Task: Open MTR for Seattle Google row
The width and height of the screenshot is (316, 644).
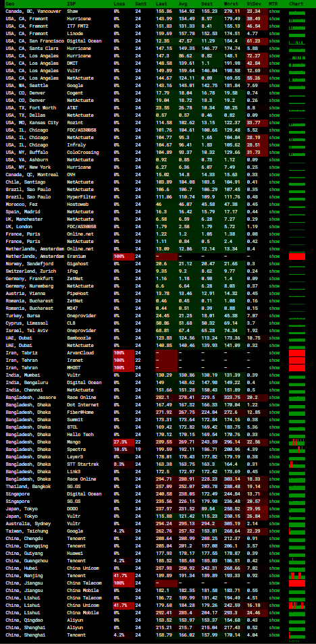Action: [274, 86]
